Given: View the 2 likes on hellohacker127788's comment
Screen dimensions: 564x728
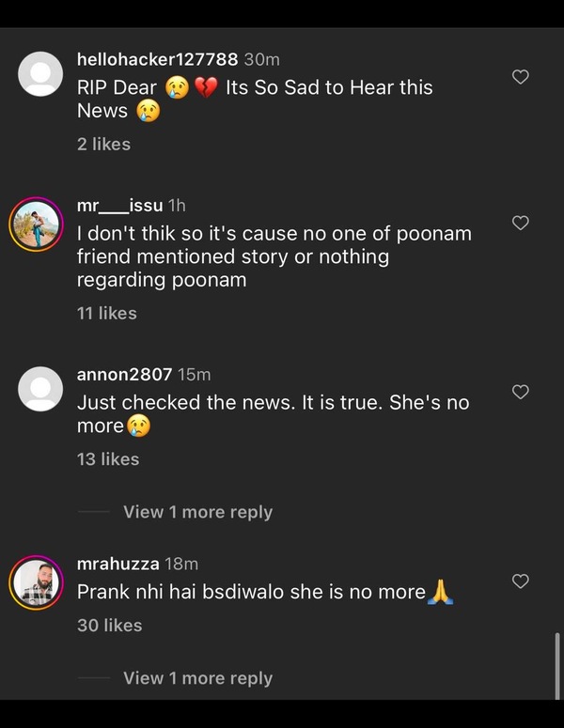Looking at the screenshot, I should [103, 144].
